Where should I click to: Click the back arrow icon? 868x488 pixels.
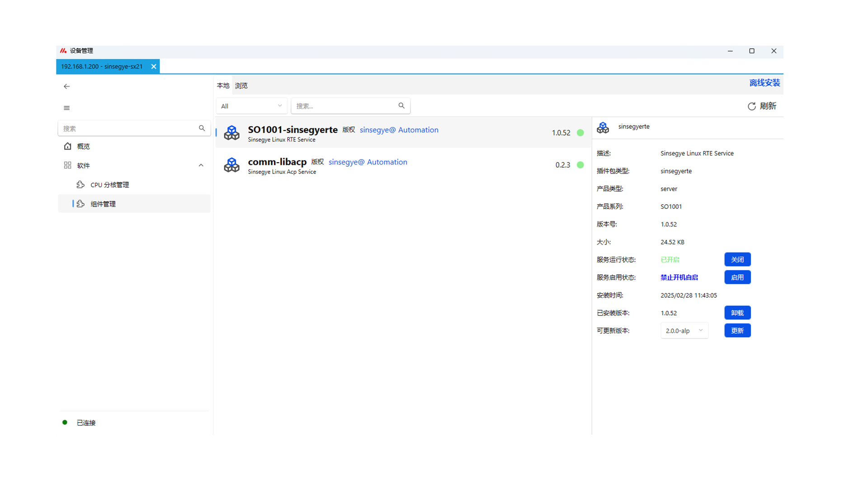(67, 86)
